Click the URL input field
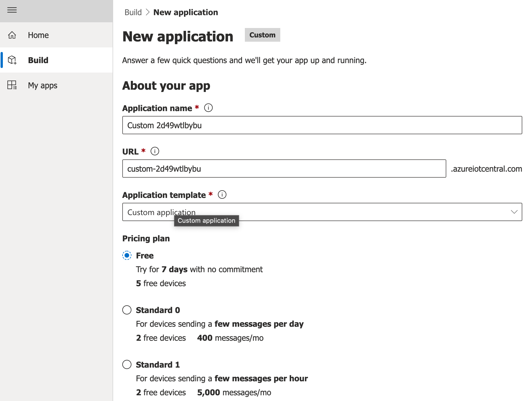The image size is (532, 401). (x=284, y=169)
